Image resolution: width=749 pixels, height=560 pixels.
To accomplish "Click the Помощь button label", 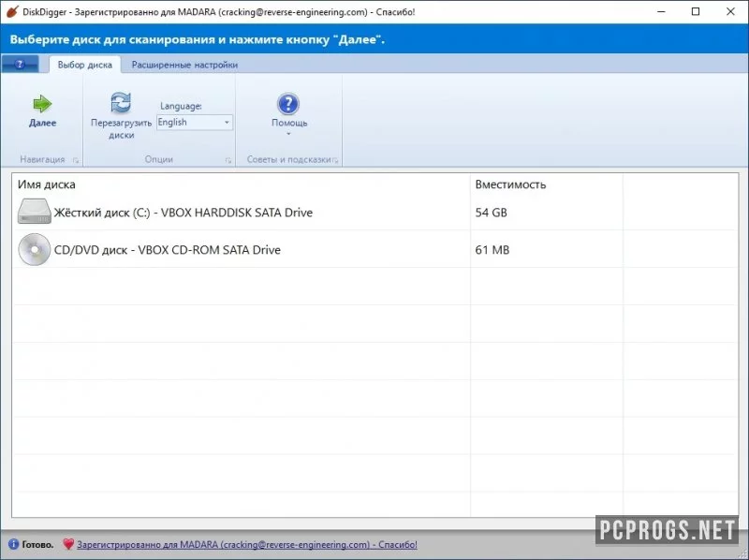I will coord(289,123).
